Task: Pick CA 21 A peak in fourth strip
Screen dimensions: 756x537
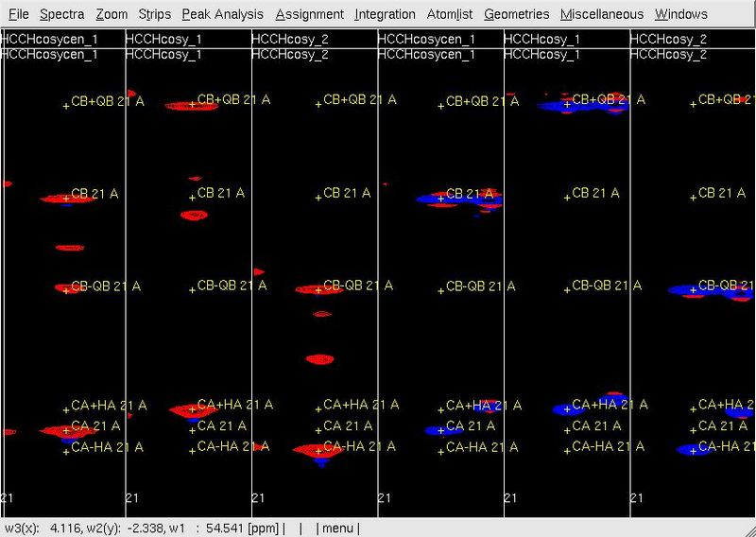Action: tap(441, 430)
